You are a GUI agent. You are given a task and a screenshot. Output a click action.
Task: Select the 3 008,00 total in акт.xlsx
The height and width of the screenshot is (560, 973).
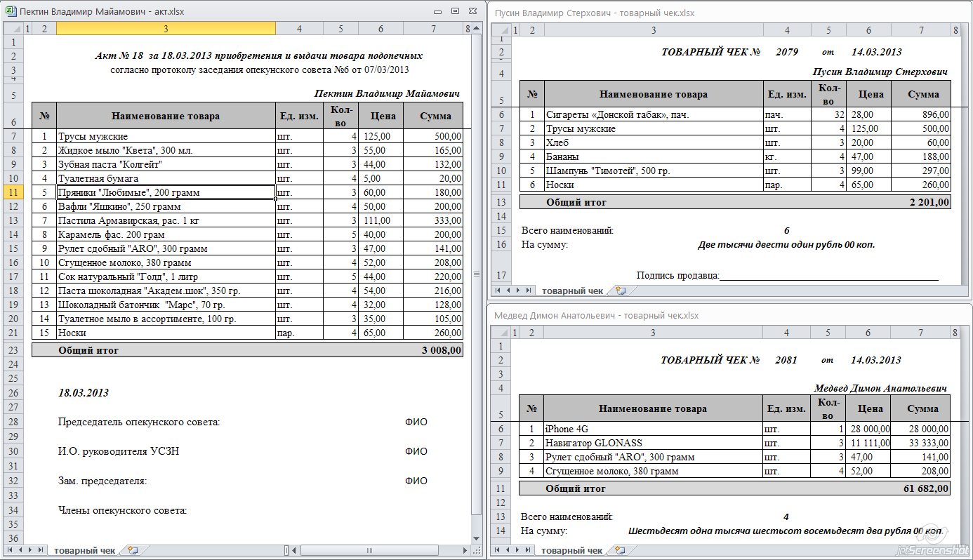coord(432,349)
